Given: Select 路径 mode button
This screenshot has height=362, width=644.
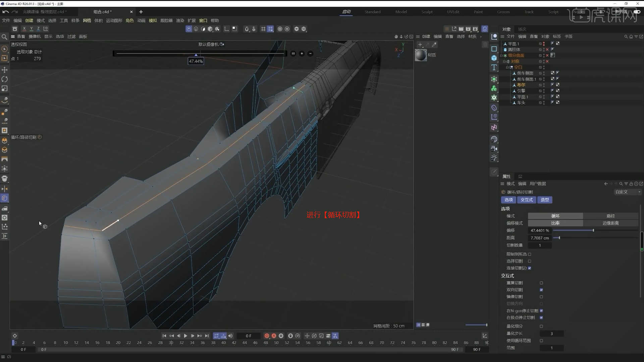Looking at the screenshot, I should 611,216.
